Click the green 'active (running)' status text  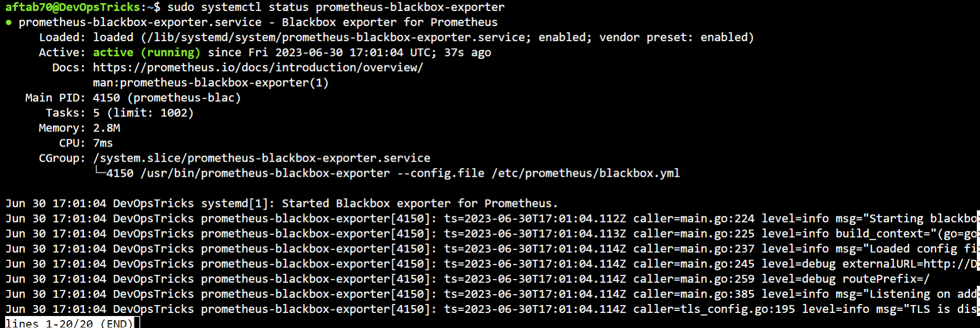(146, 53)
